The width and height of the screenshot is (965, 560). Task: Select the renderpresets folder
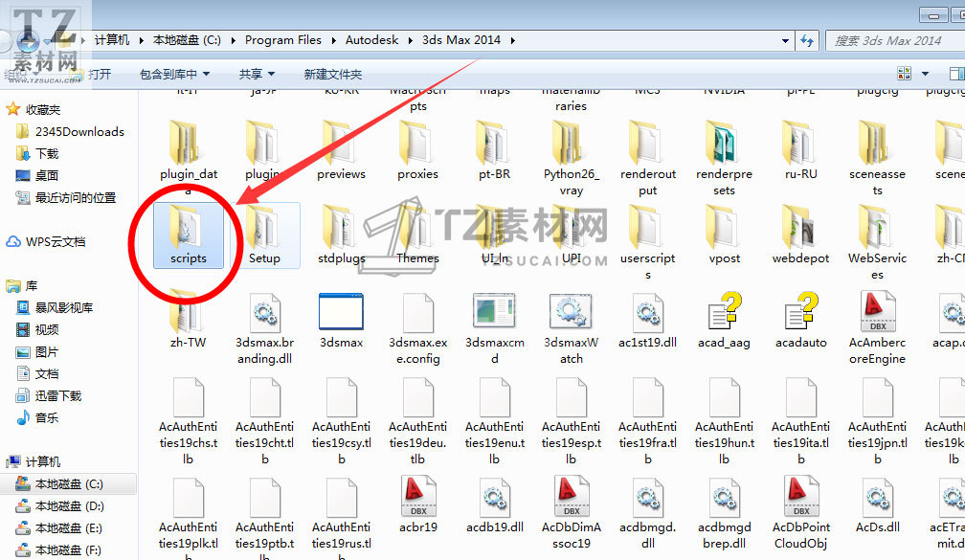click(725, 159)
